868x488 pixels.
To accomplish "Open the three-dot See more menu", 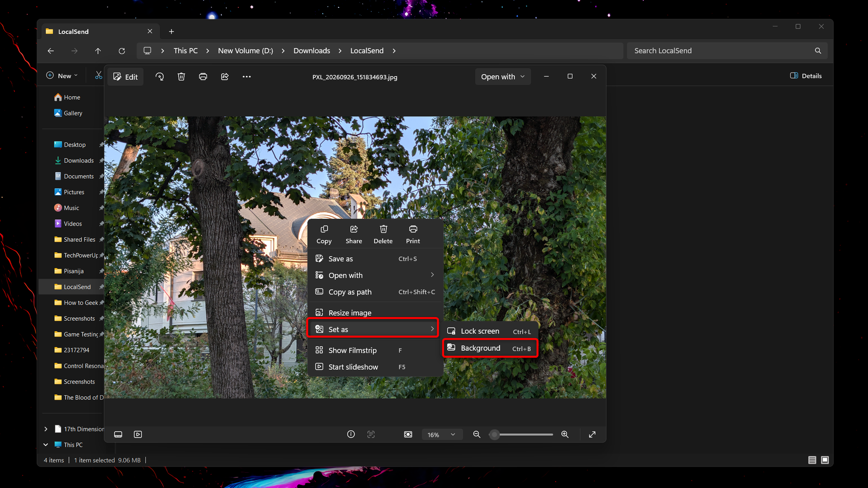I will (247, 77).
